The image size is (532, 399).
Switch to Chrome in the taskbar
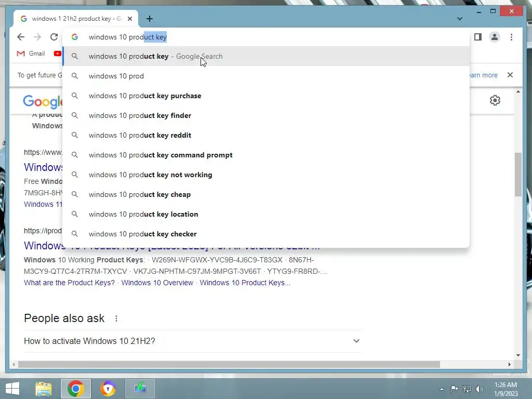76,389
